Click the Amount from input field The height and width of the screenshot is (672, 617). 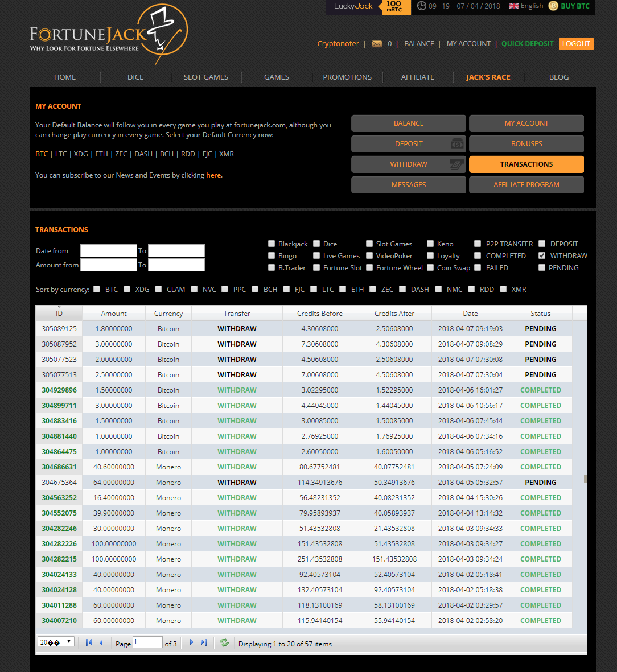[x=109, y=265]
